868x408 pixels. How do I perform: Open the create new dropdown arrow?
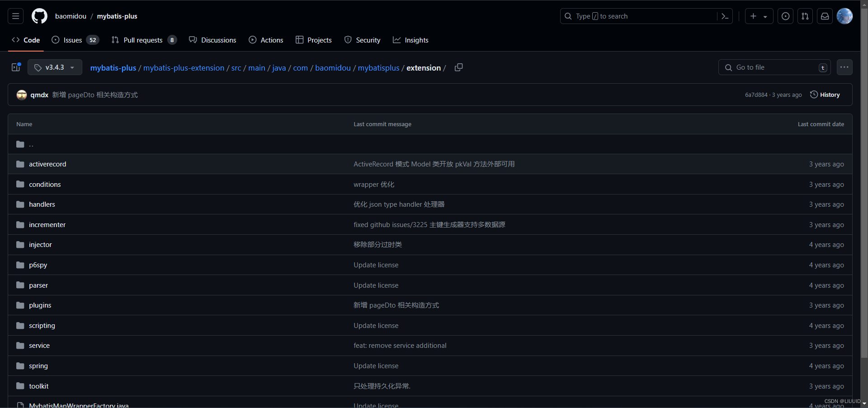[x=765, y=16]
